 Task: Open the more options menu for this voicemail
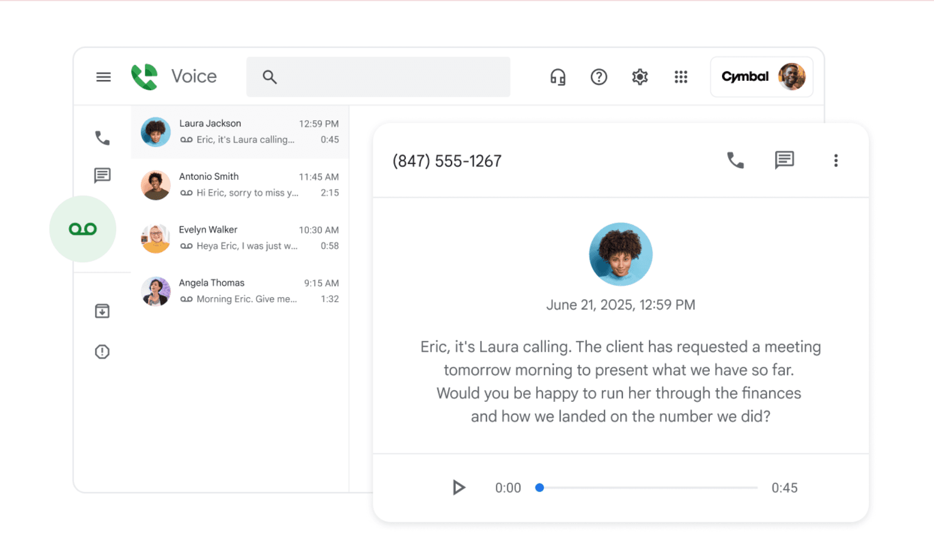coord(835,160)
